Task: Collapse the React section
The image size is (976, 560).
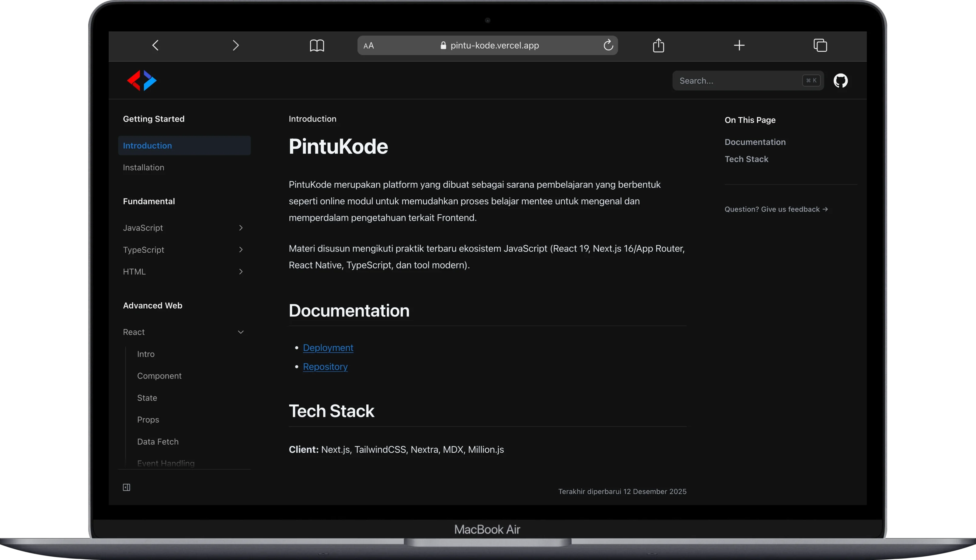Action: click(184, 332)
